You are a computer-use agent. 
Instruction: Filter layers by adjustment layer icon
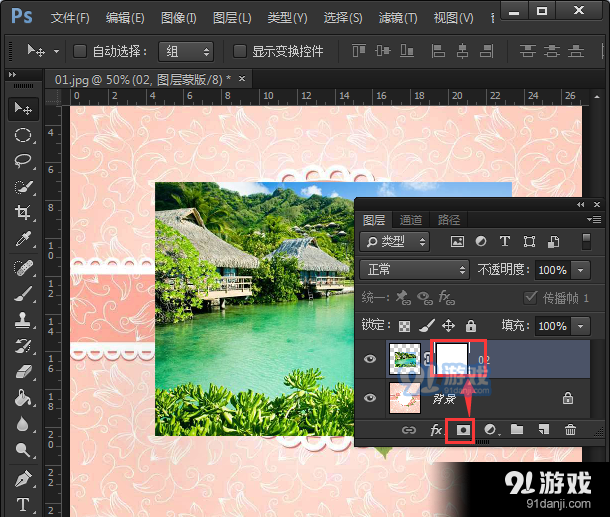pyautogui.click(x=481, y=242)
